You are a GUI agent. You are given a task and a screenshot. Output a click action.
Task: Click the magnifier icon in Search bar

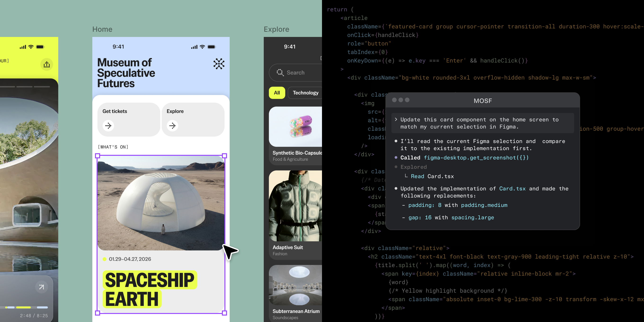(x=280, y=72)
